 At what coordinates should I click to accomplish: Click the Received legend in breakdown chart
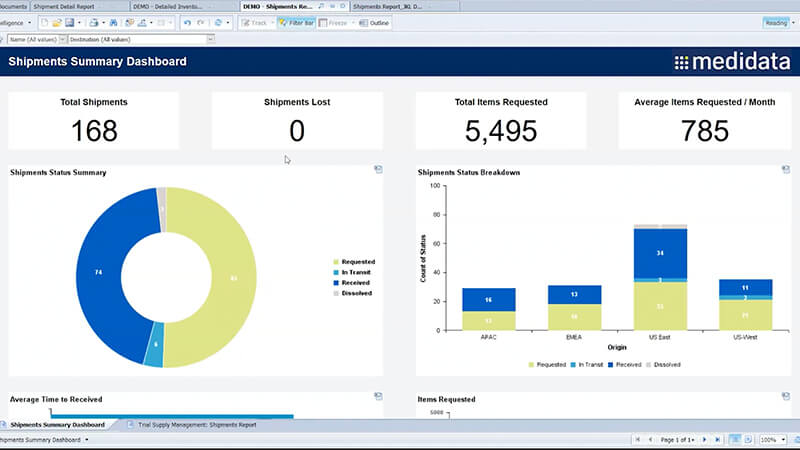pos(624,365)
